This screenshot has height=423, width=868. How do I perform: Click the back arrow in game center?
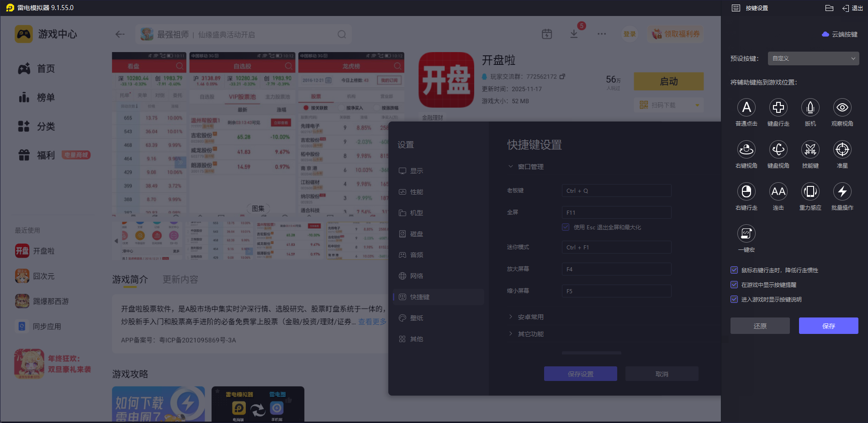(120, 34)
